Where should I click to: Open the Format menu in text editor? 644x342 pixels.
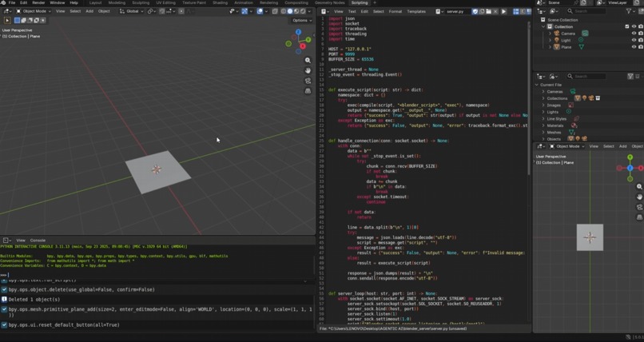(395, 11)
